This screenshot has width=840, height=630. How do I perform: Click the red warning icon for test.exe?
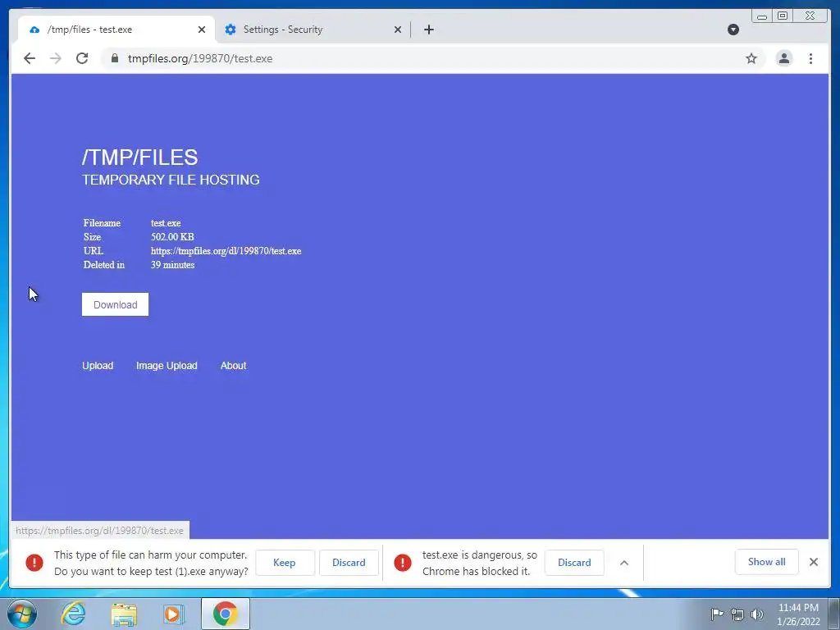coord(403,563)
